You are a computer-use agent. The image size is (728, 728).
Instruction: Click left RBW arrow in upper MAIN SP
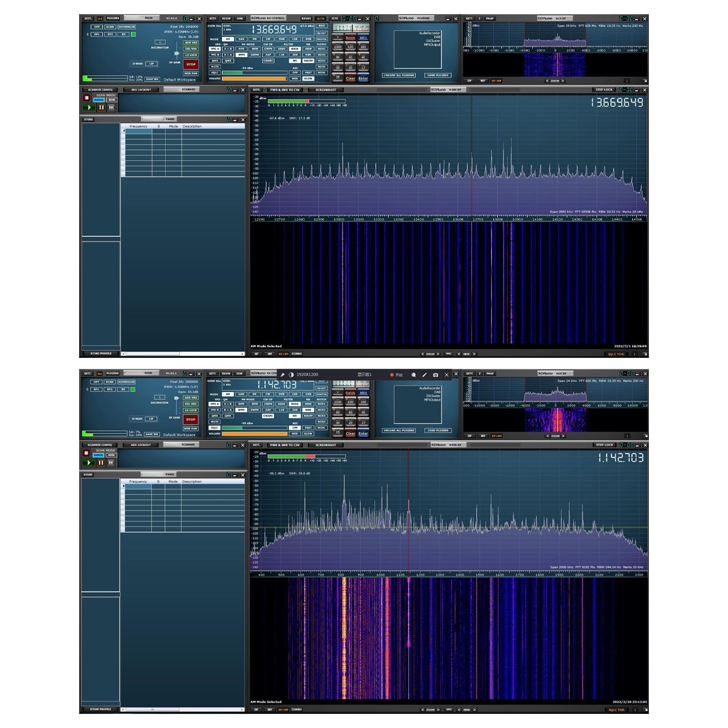(x=459, y=354)
